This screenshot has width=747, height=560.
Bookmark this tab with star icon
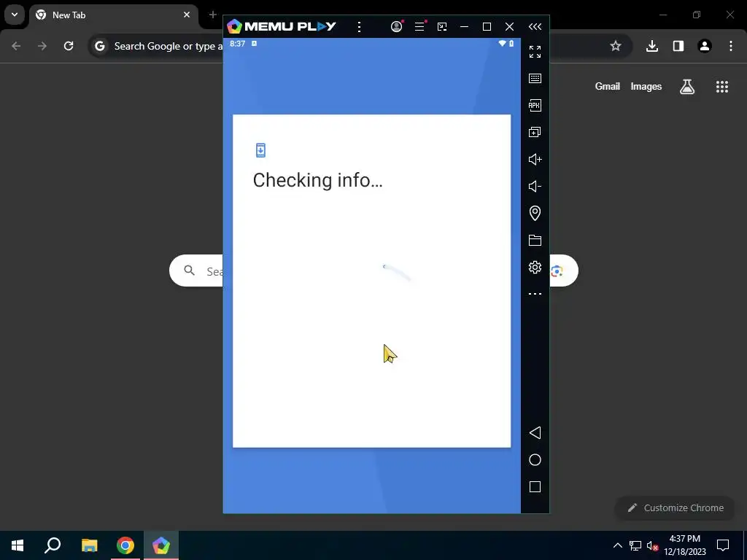(616, 46)
